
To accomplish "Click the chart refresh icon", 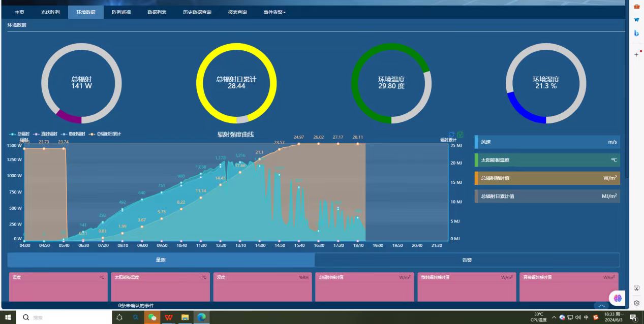I will 451,135.
